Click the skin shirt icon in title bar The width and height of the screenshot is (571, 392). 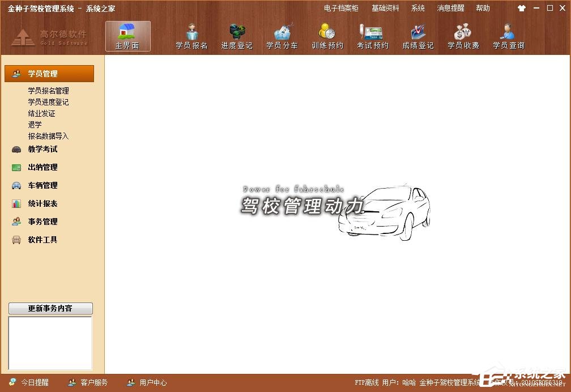[521, 8]
